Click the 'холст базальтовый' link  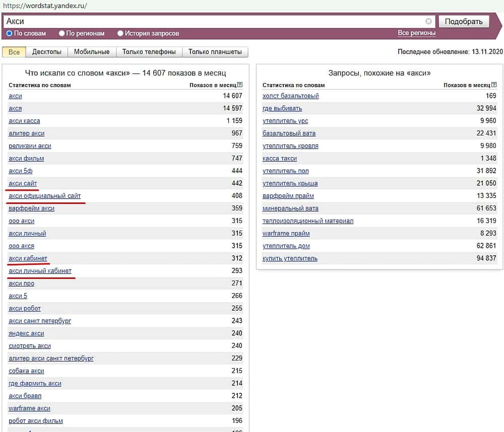[x=290, y=96]
